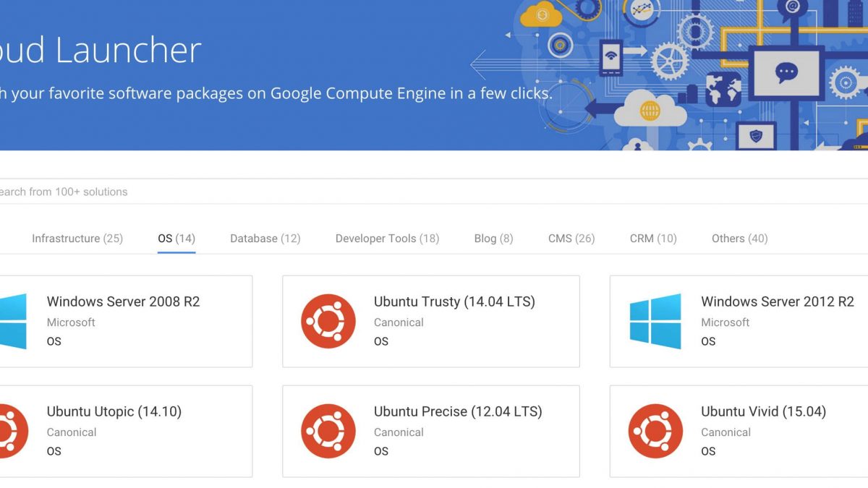Image resolution: width=868 pixels, height=488 pixels.
Task: Click the OS label on Windows Server 2012 R2 card
Action: tap(708, 341)
